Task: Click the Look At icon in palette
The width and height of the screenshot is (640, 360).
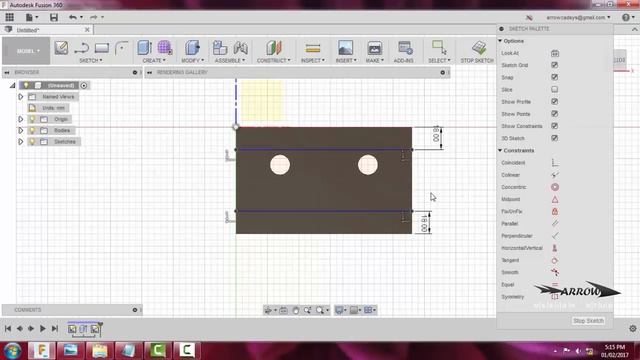Action: tap(555, 53)
